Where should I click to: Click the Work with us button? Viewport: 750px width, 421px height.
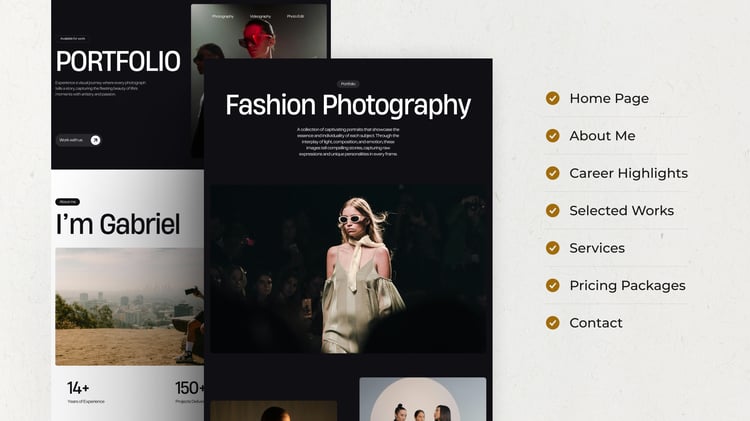click(x=78, y=140)
